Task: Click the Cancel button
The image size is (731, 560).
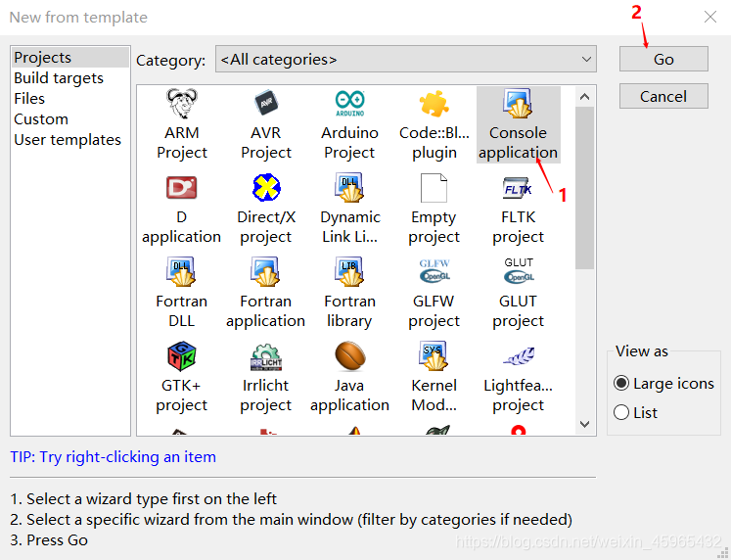Action: point(663,97)
